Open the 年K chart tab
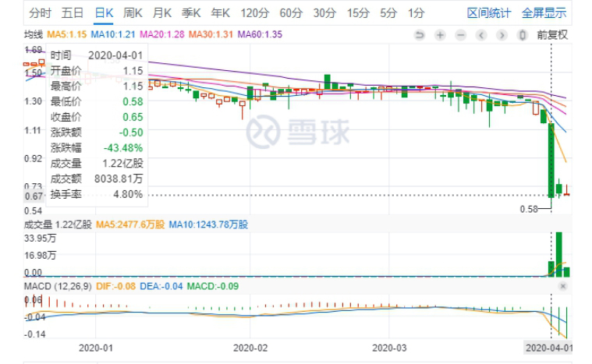This screenshot has width=592, height=364. tap(221, 13)
